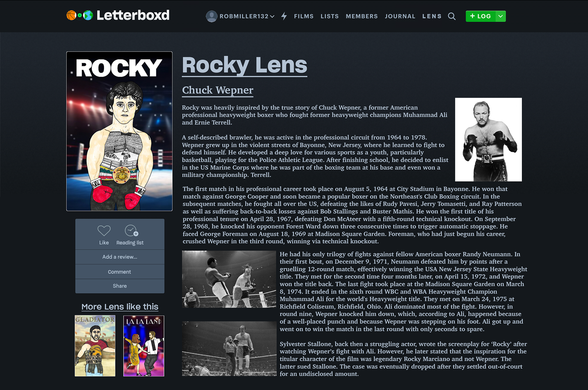Viewport: 588px width, 390px height.
Task: Click Add a review...
Action: [120, 257]
